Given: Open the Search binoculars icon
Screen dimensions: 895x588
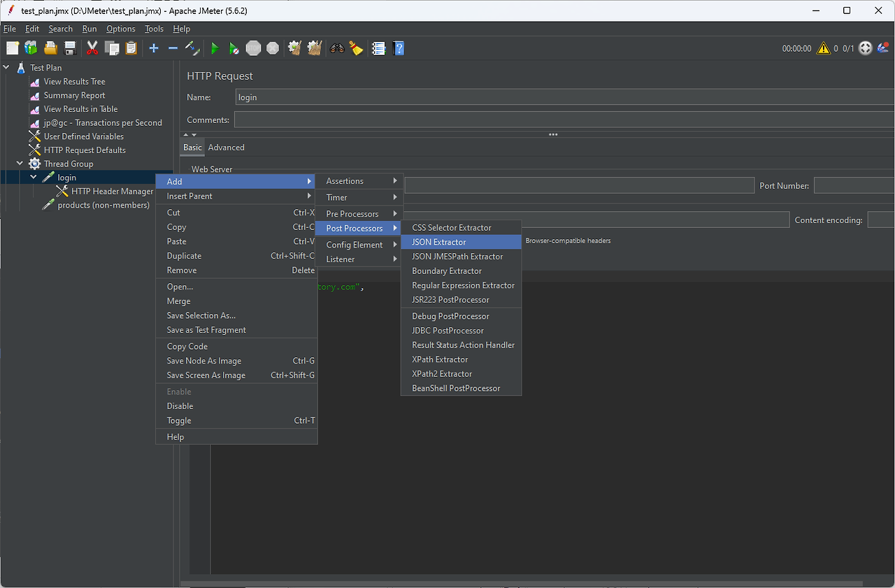Looking at the screenshot, I should click(338, 48).
